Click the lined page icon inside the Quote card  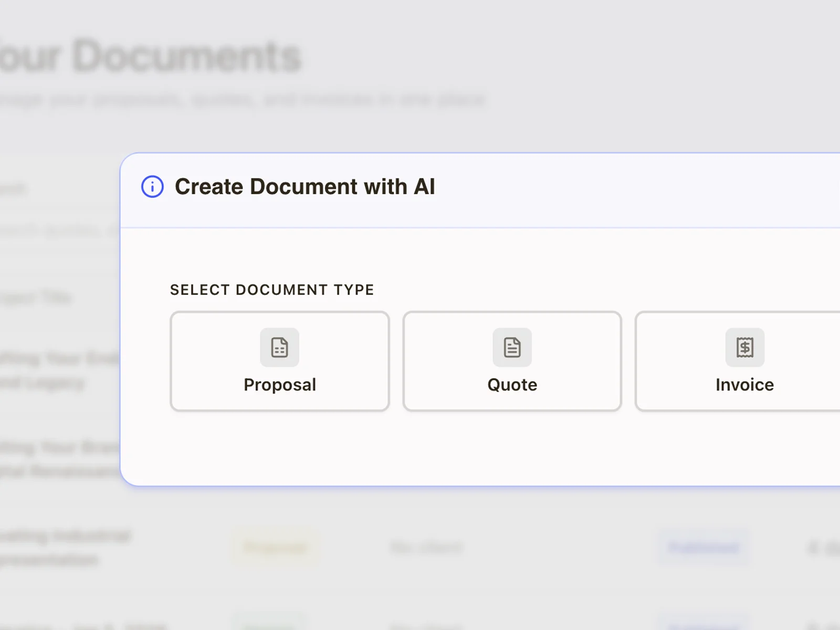tap(512, 348)
